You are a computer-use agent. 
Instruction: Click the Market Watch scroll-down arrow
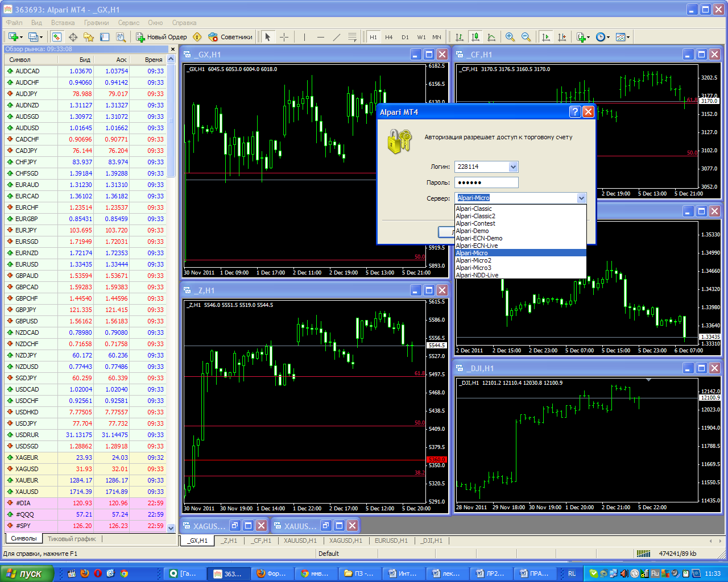(x=171, y=527)
